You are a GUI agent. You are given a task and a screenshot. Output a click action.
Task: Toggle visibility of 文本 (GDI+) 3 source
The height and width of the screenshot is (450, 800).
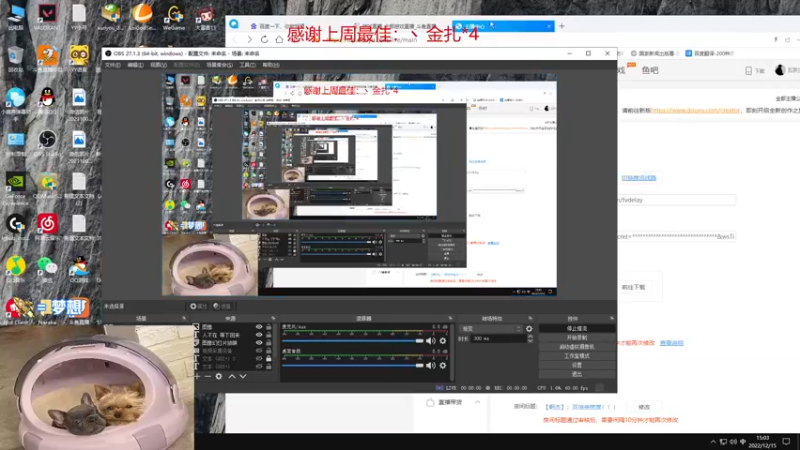(259, 359)
